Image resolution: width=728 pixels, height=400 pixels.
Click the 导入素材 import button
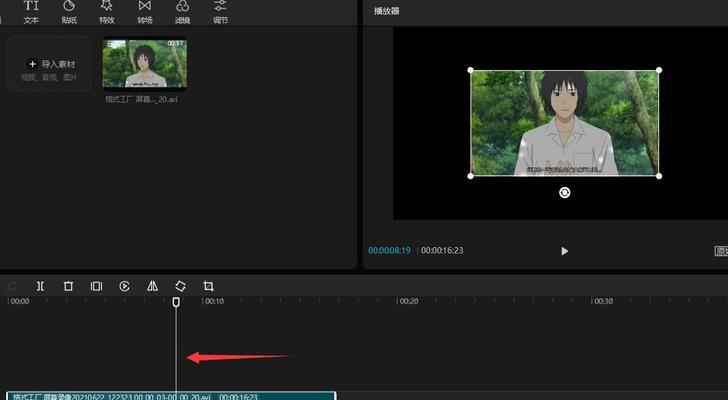pyautogui.click(x=50, y=65)
